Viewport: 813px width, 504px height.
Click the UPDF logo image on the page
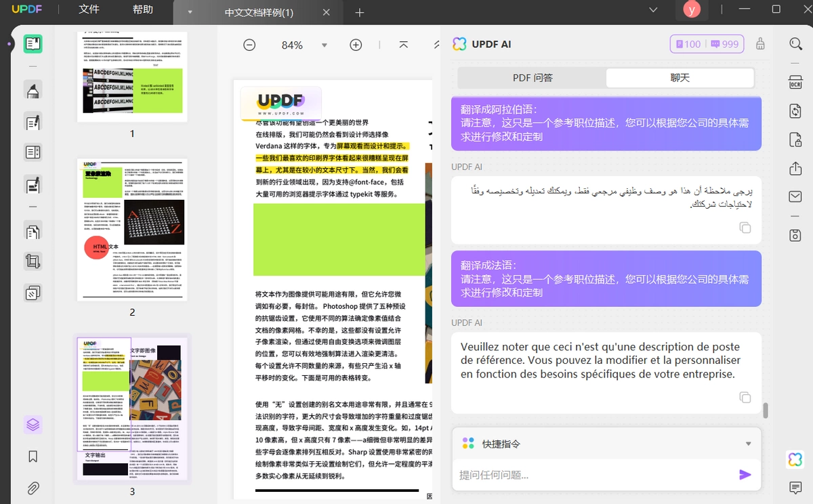pos(280,103)
